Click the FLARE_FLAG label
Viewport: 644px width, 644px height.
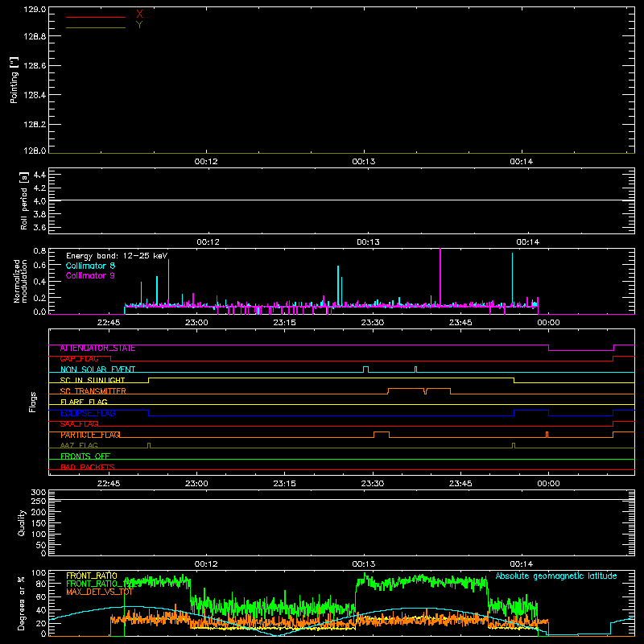click(84, 402)
